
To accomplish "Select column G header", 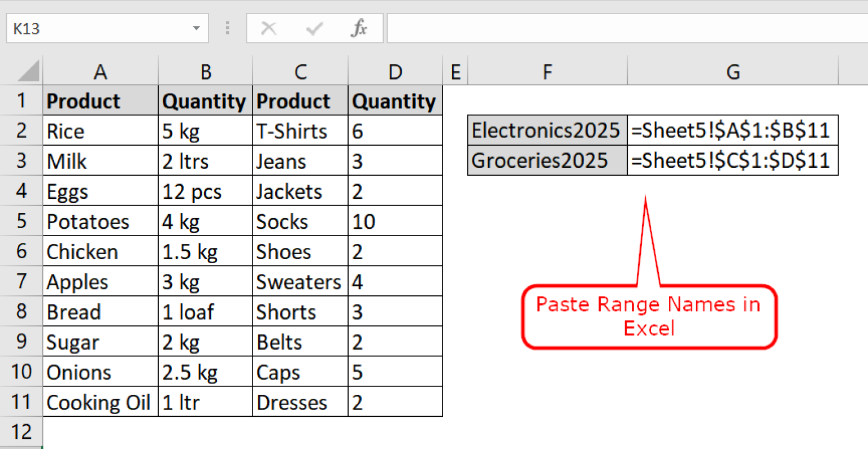I will pos(732,71).
